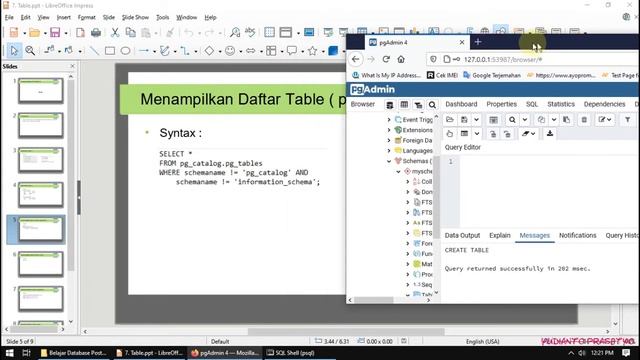The height and width of the screenshot is (360, 640).
Task: Select the Insert Line tool
Action: 94,51
